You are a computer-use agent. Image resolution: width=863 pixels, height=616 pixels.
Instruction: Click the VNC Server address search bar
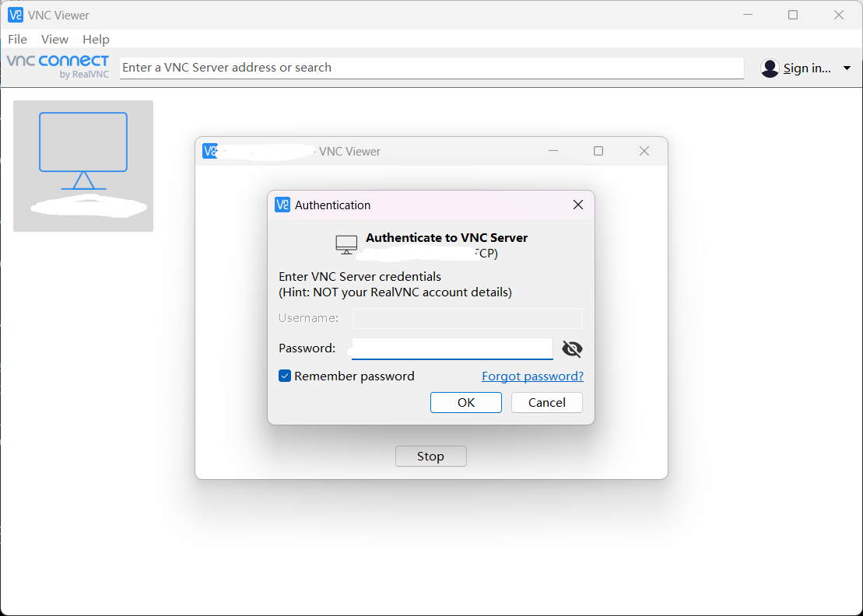tap(431, 68)
